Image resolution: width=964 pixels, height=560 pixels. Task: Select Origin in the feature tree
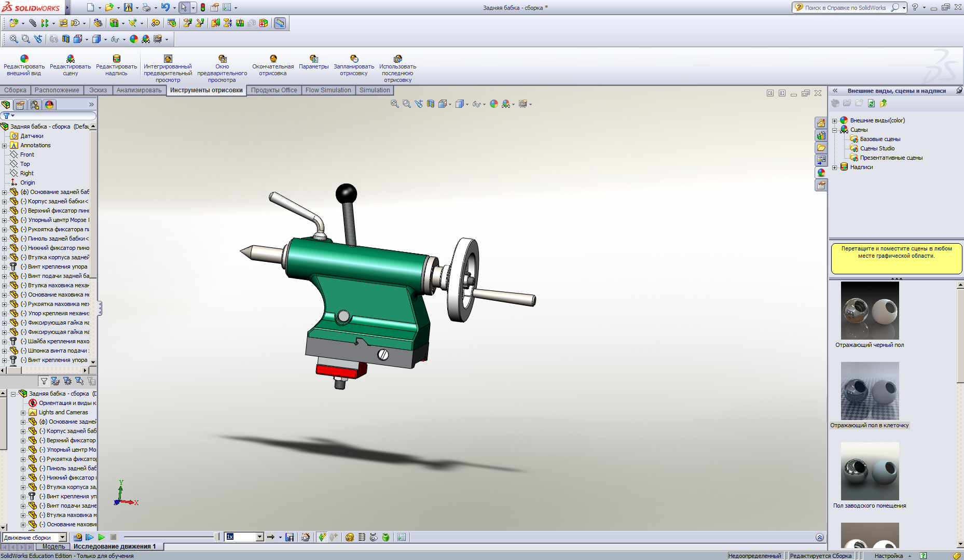pyautogui.click(x=27, y=183)
